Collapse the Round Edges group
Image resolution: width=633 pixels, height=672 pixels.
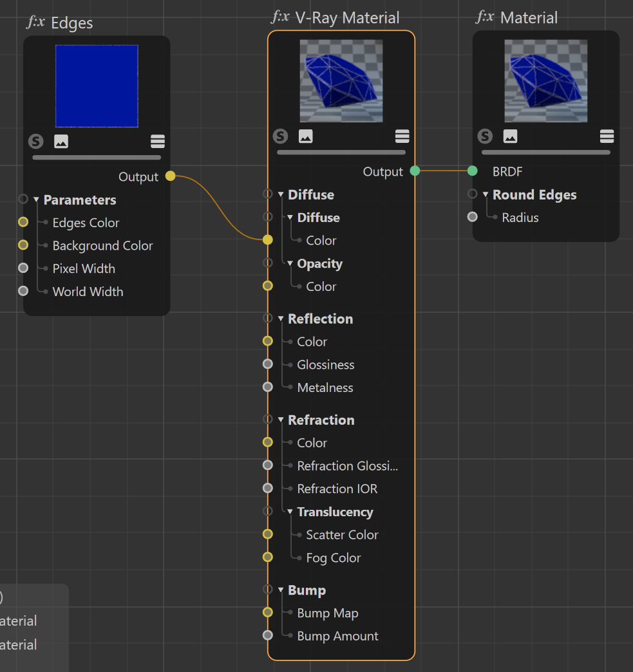click(485, 194)
